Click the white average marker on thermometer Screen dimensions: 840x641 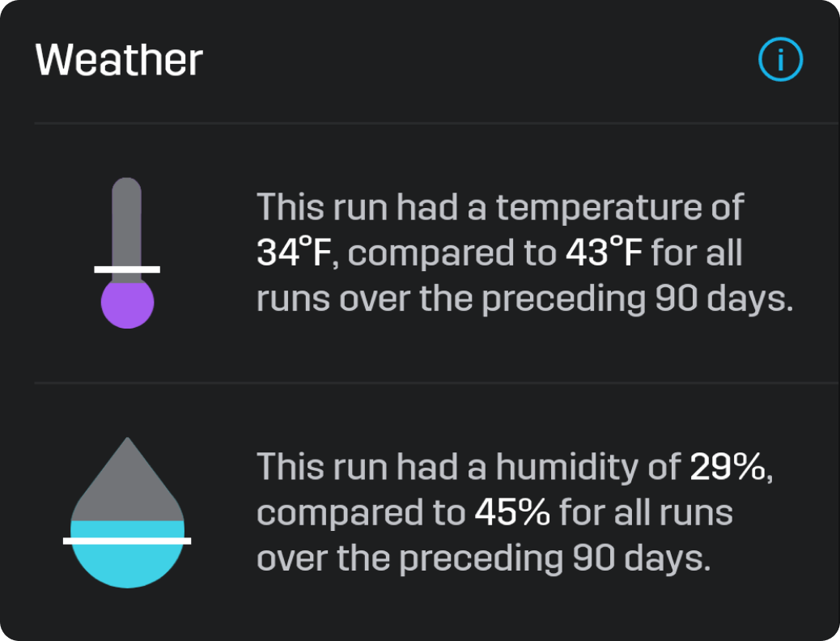tap(127, 270)
